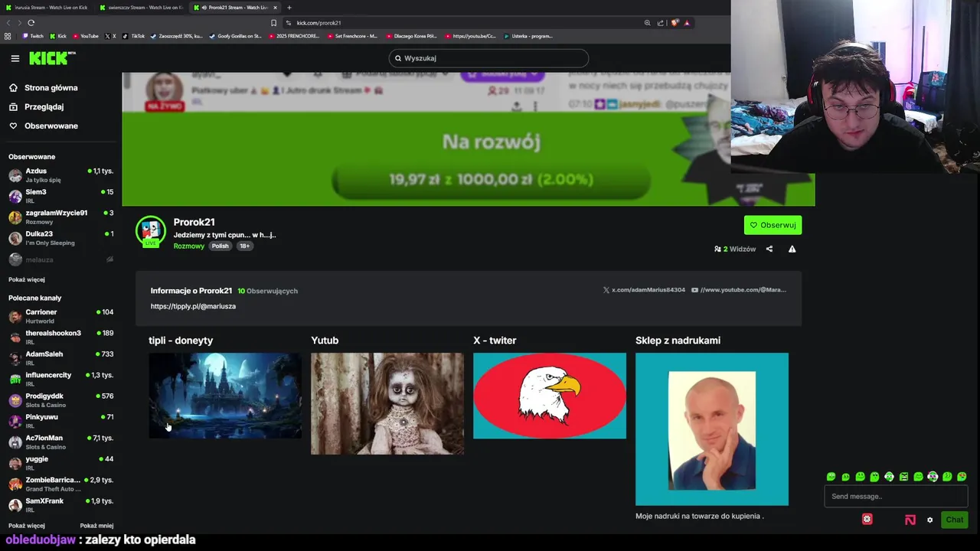Bookmark this page using the address bar bookmark icon

[273, 23]
